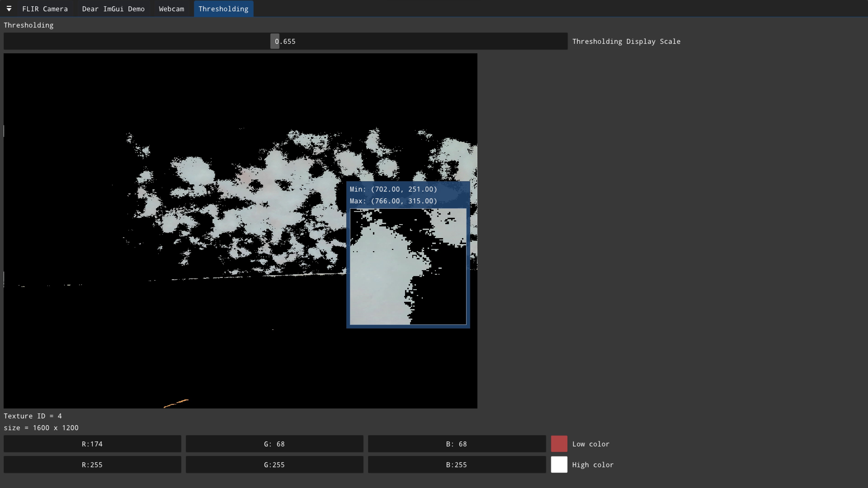Switch to the FLIR Camera tab
The height and width of the screenshot is (488, 868).
(45, 9)
